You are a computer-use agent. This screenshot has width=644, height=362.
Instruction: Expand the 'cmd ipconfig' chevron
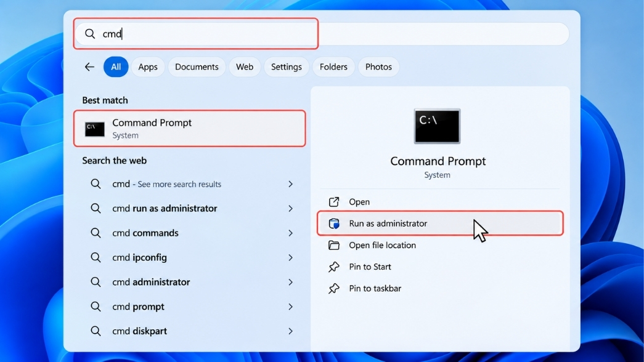pyautogui.click(x=290, y=257)
